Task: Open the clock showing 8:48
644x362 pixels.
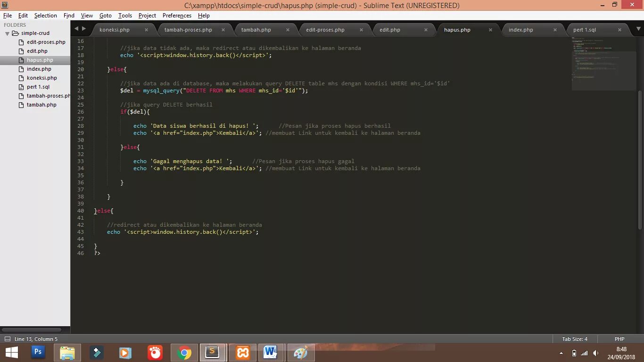Action: 621,353
